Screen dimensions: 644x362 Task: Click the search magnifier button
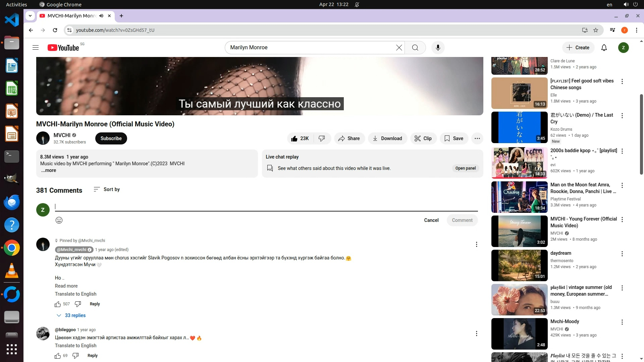click(x=415, y=48)
